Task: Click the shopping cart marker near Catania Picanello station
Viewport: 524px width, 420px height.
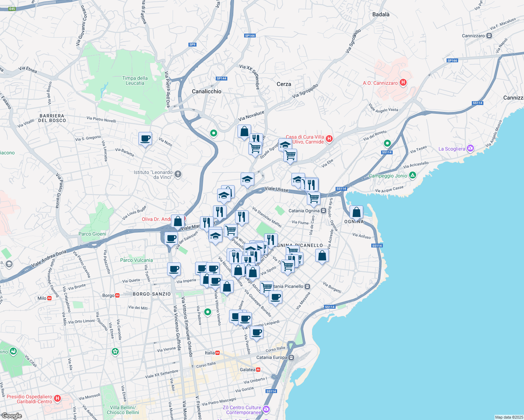Action: click(x=267, y=285)
